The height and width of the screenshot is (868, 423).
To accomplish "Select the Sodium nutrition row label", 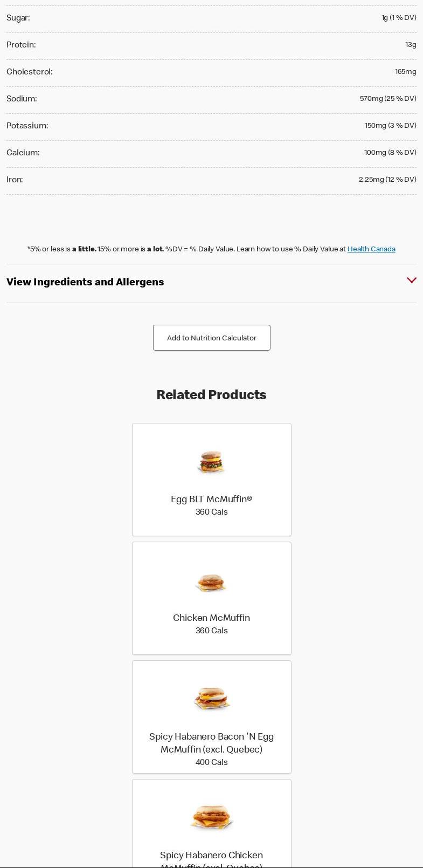I will click(x=22, y=99).
